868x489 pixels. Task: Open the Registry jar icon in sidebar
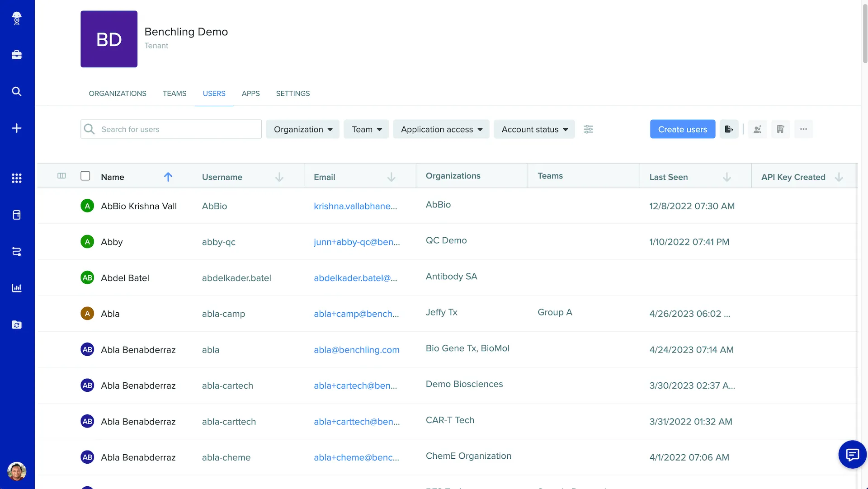17,215
